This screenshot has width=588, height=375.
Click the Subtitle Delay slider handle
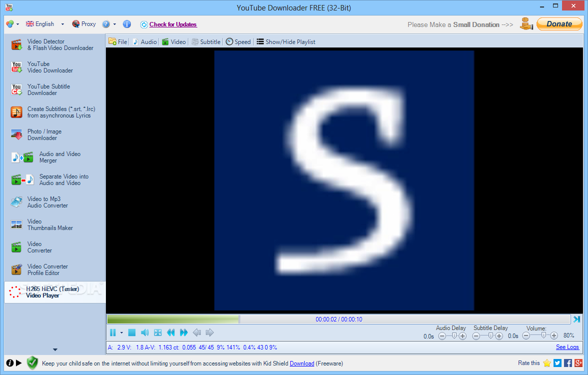[491, 335]
